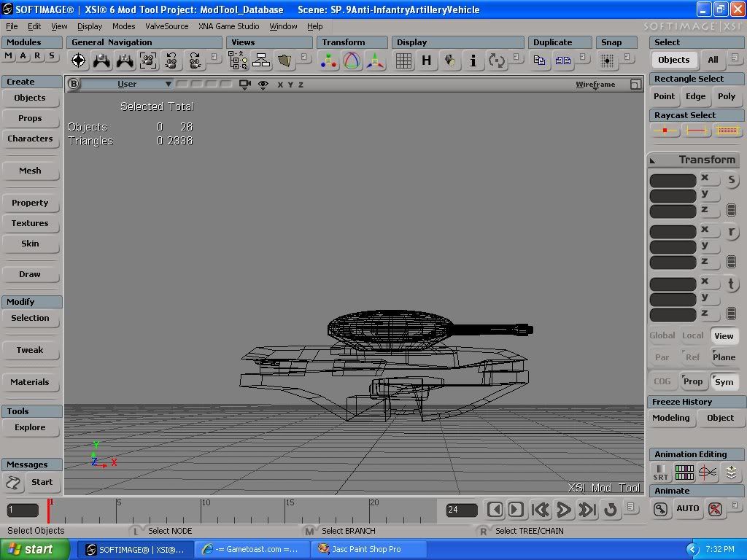Click the remove key red X icon
This screenshot has width=747, height=560.
click(x=715, y=509)
